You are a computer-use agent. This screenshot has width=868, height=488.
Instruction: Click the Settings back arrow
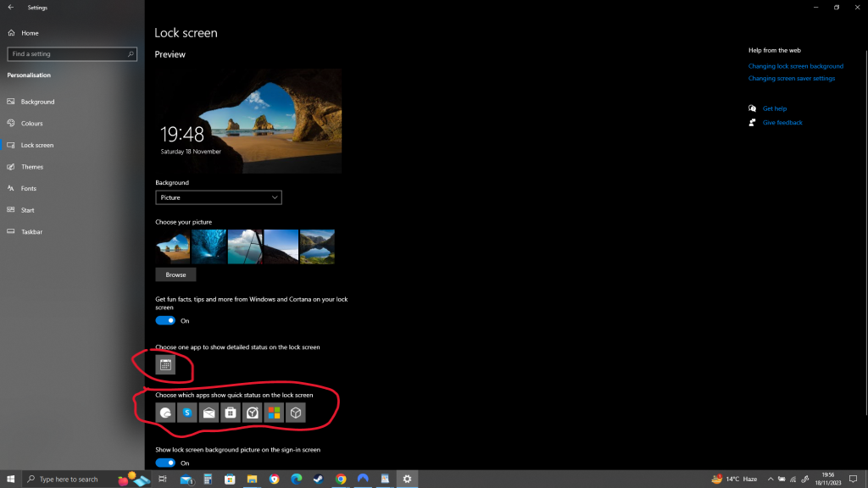click(10, 8)
